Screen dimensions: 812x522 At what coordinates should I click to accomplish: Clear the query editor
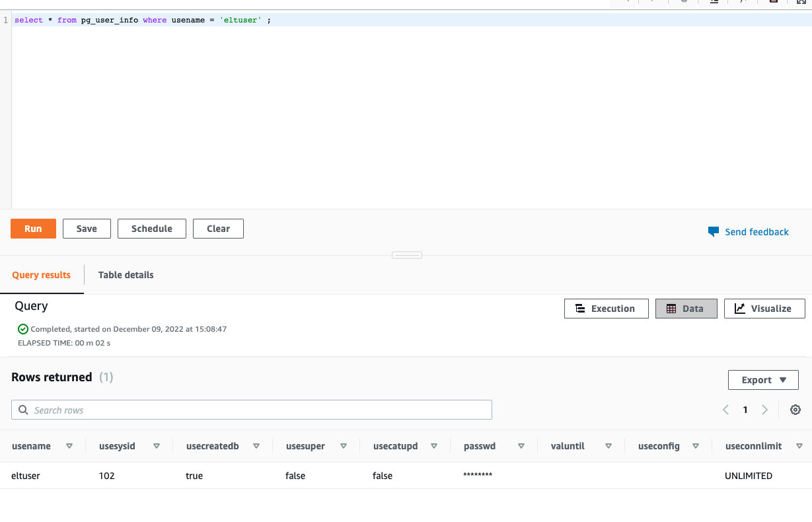(x=218, y=229)
